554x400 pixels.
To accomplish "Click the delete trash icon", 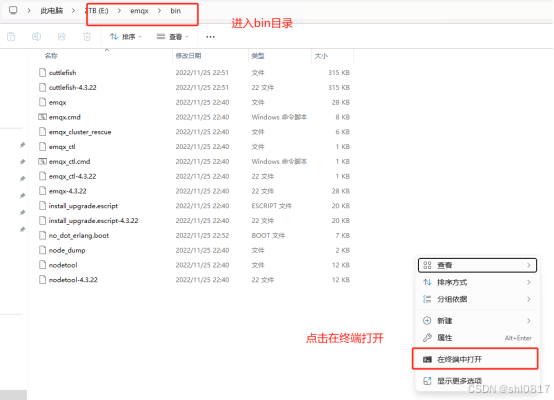I will pos(87,36).
